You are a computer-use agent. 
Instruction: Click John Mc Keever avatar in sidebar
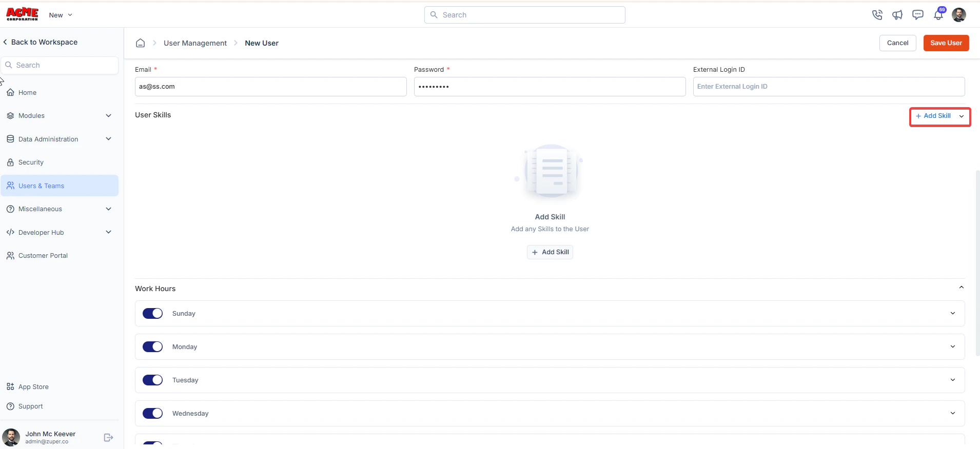pos(11,437)
